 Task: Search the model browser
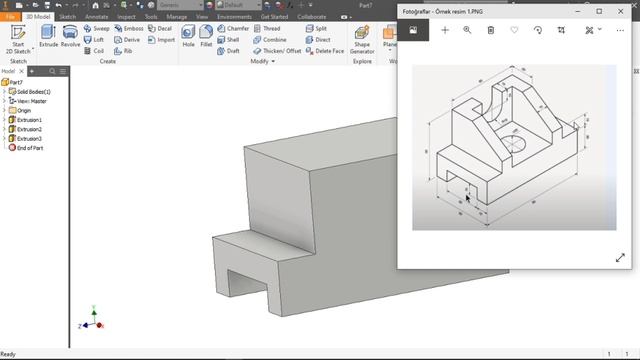tap(52, 71)
